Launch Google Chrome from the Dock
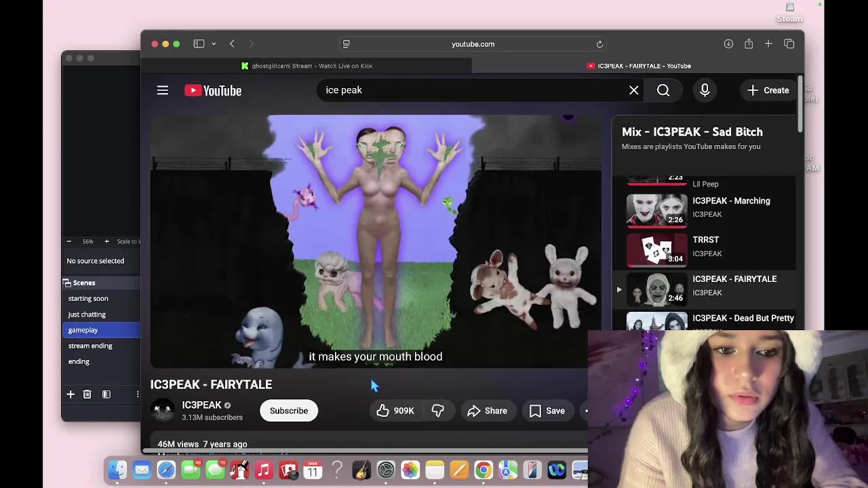The height and width of the screenshot is (488, 868). tap(484, 470)
